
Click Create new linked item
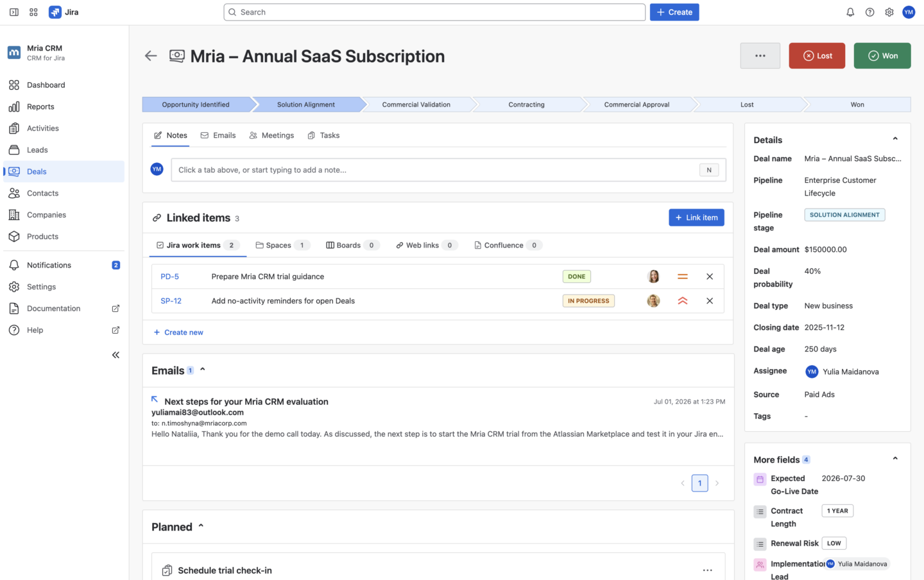(178, 332)
